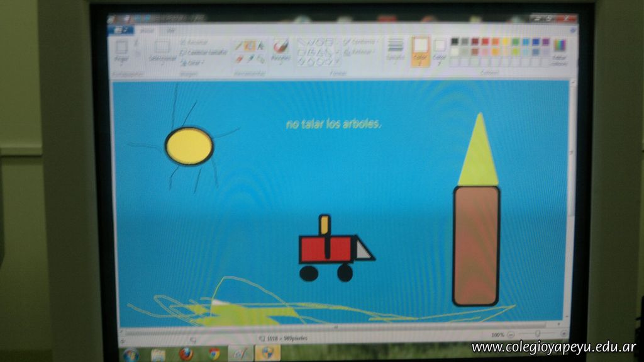Switch to the Ver ribbon tab

tap(170, 30)
